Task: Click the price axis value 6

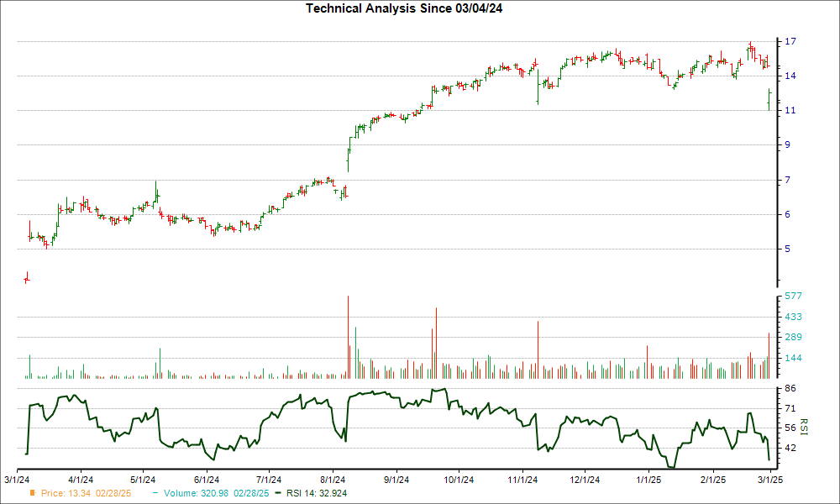Action: click(x=788, y=214)
